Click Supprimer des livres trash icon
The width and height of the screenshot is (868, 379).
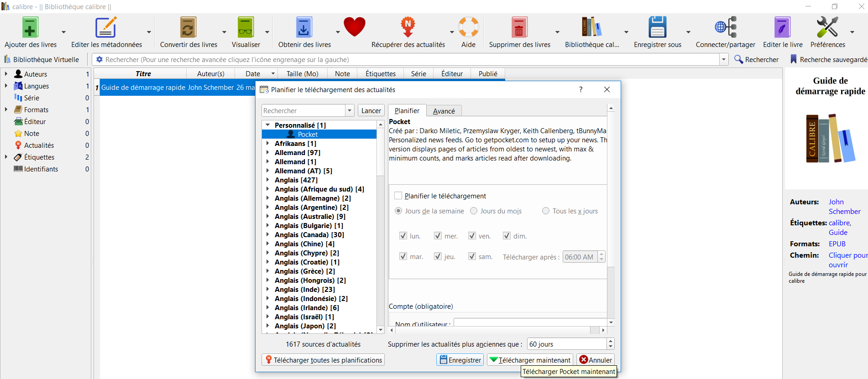pos(519,28)
